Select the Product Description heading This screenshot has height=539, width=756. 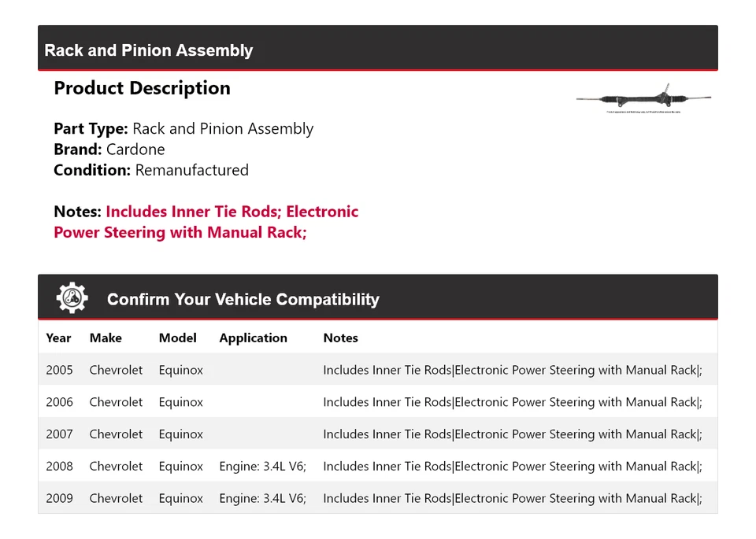pyautogui.click(x=142, y=88)
